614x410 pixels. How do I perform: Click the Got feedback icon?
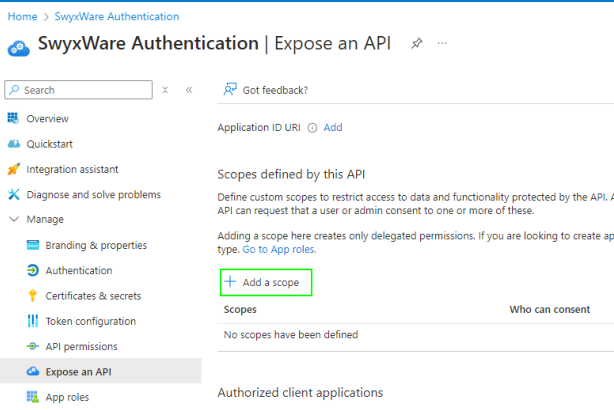pos(230,90)
